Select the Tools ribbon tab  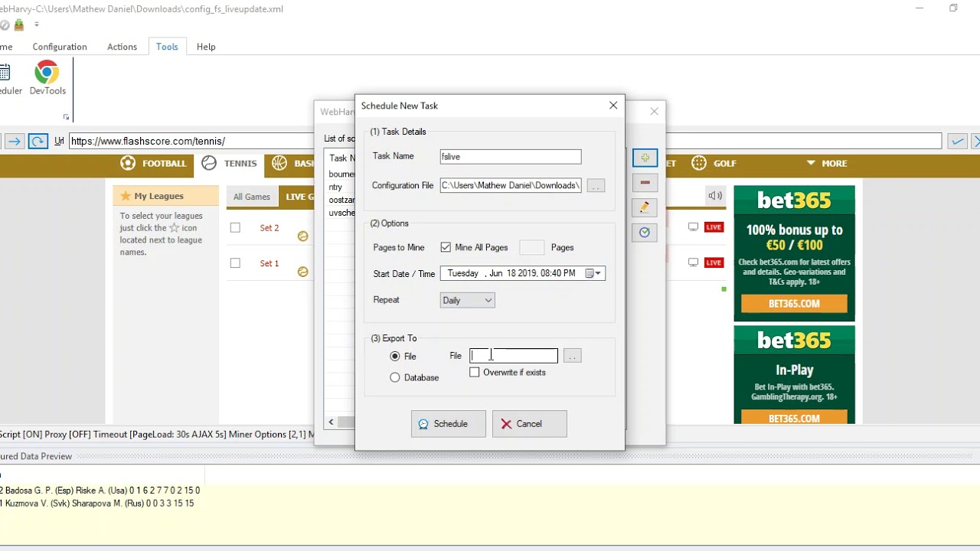tap(167, 47)
